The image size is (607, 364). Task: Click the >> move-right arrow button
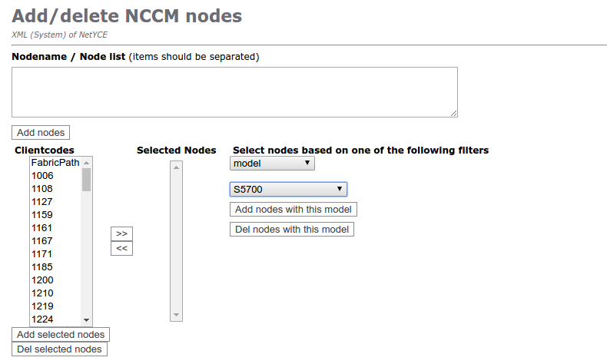pyautogui.click(x=121, y=233)
